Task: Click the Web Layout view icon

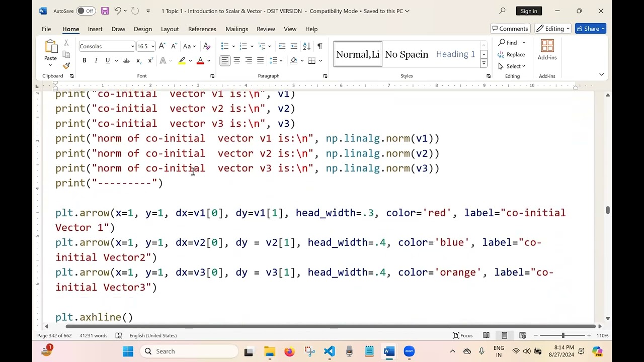Action: 522,335
